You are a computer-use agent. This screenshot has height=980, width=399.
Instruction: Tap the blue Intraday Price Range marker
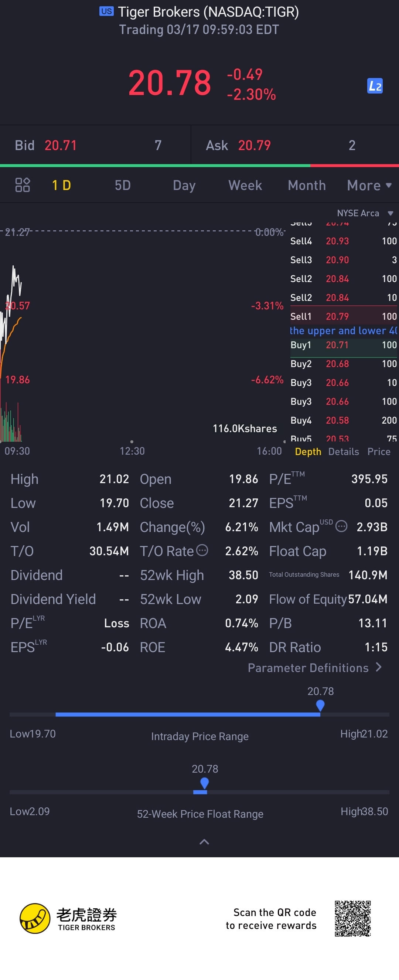pos(320,706)
